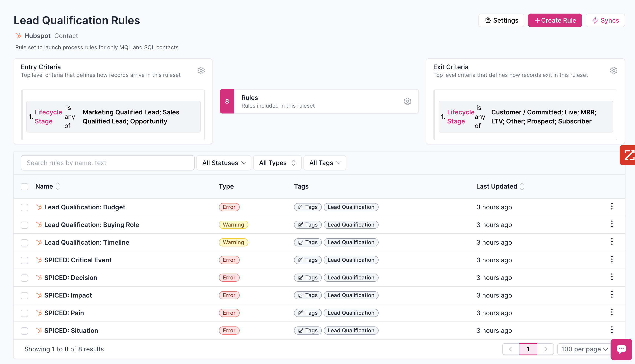Viewport: 635px width, 364px height.
Task: Focus the Search rules by name field
Action: coord(107,163)
